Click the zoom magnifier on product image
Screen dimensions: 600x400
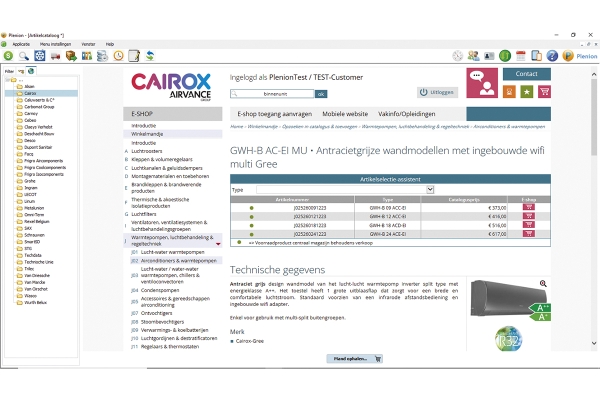(543, 284)
